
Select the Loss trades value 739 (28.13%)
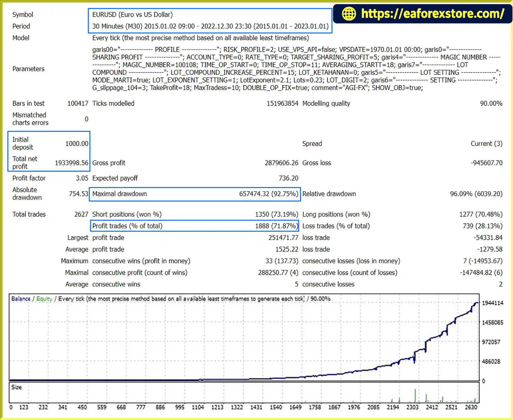[483, 226]
